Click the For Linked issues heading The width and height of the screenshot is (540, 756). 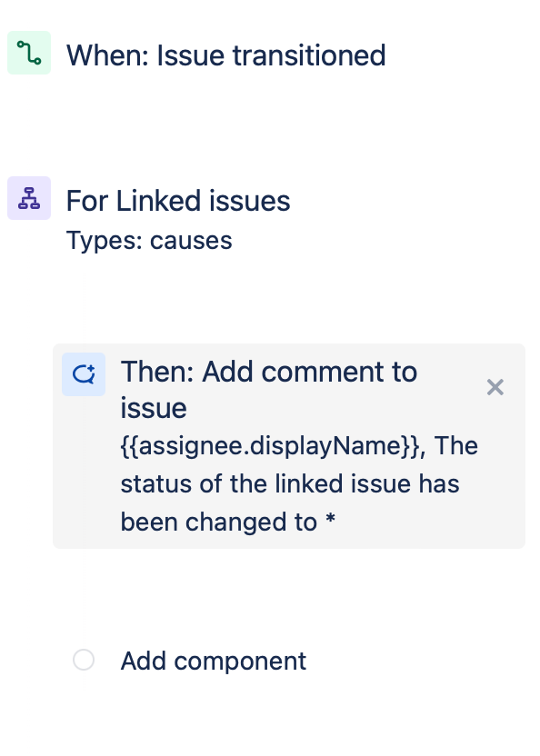177,201
